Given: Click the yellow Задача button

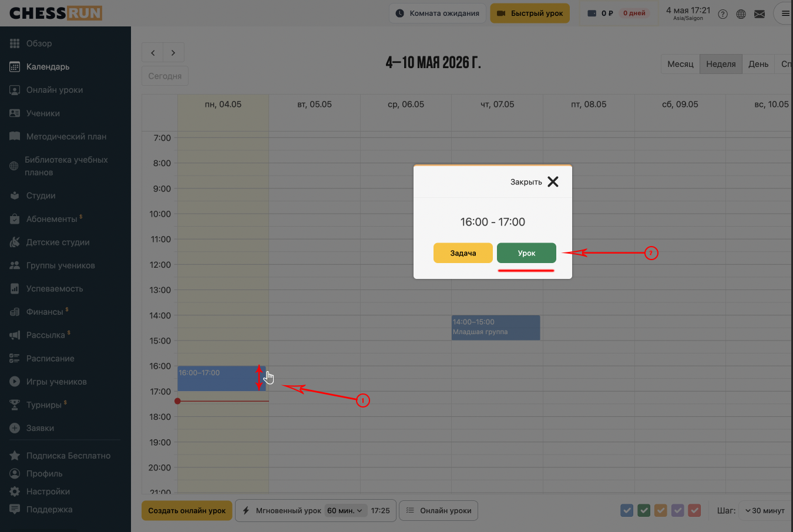Looking at the screenshot, I should (x=463, y=253).
